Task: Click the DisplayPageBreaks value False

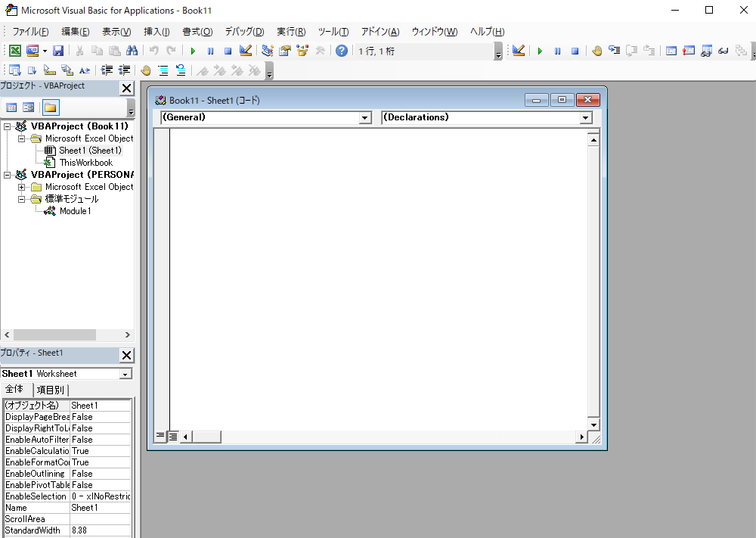Action: [101, 417]
